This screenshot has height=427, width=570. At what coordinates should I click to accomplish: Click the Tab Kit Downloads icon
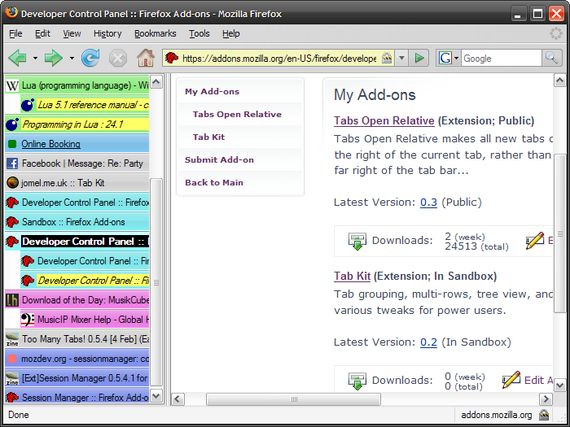pyautogui.click(x=357, y=381)
